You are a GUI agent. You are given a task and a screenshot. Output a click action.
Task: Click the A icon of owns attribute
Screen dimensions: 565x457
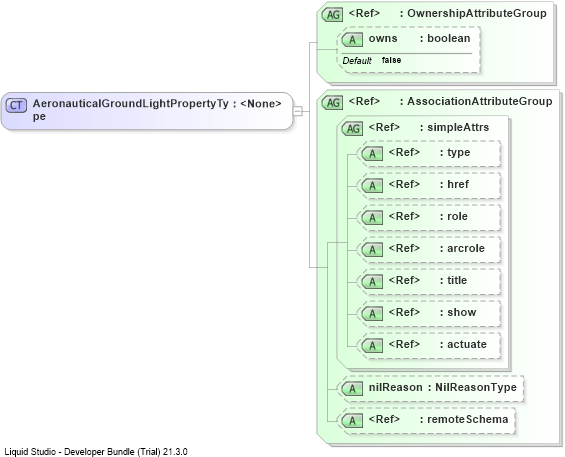tap(352, 40)
